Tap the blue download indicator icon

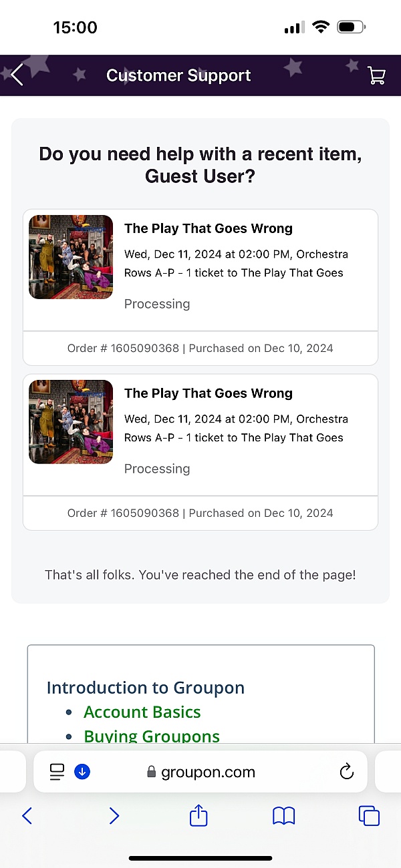pos(82,773)
